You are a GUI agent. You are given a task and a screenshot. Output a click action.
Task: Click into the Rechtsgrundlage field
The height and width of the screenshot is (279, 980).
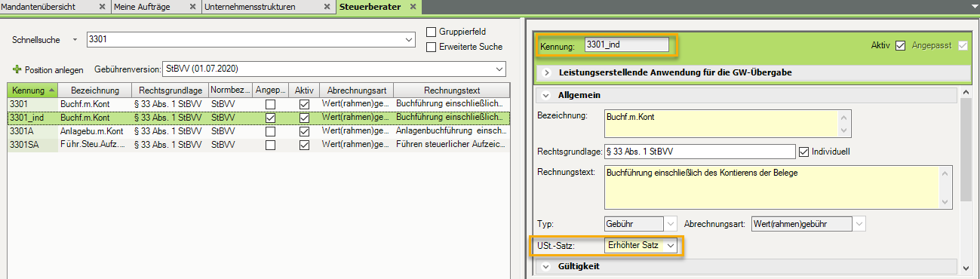[x=700, y=152]
